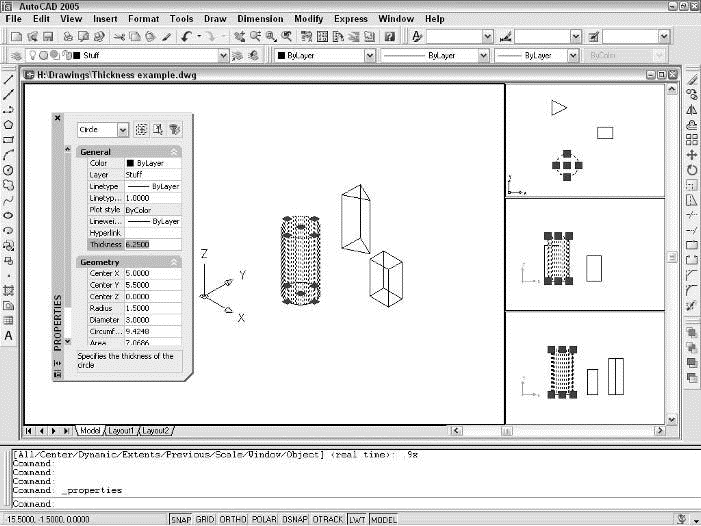Open the Layer Properties Manager icon
The height and width of the screenshot is (526, 701).
point(16,55)
